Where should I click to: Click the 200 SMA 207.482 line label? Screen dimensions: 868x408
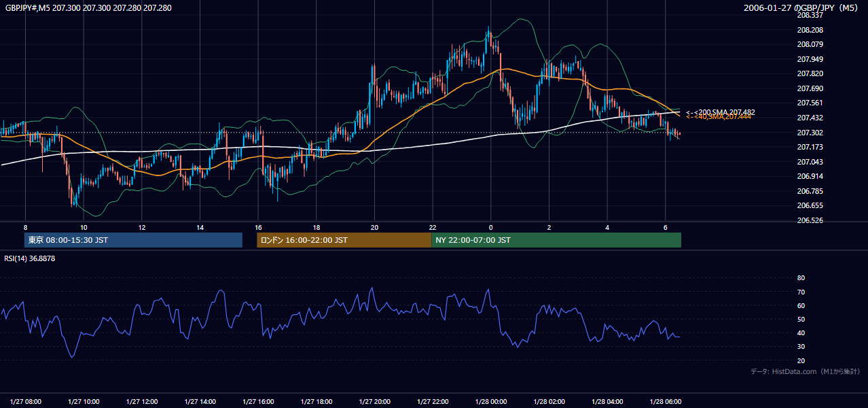721,112
